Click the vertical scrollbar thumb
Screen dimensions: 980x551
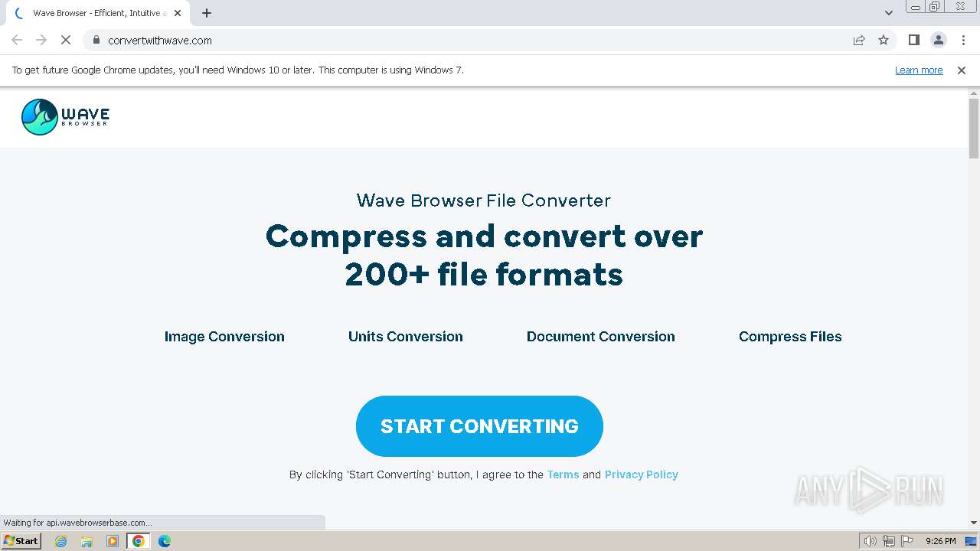point(974,128)
